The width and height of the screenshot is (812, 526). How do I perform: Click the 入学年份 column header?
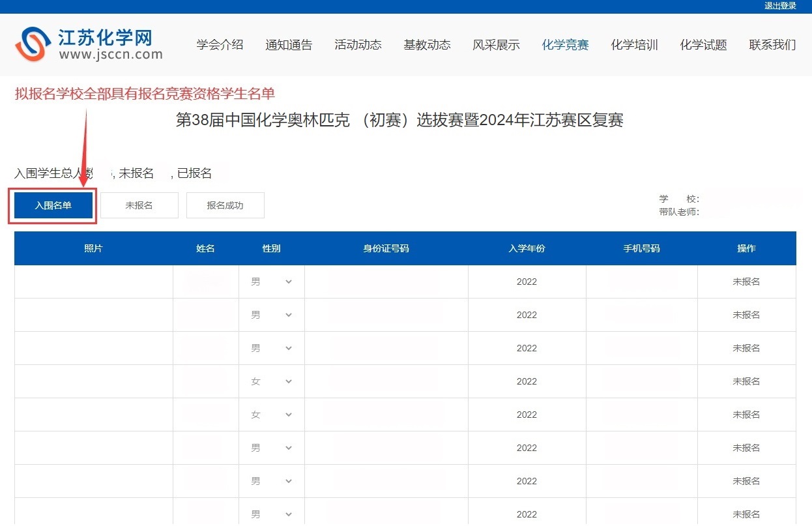527,248
